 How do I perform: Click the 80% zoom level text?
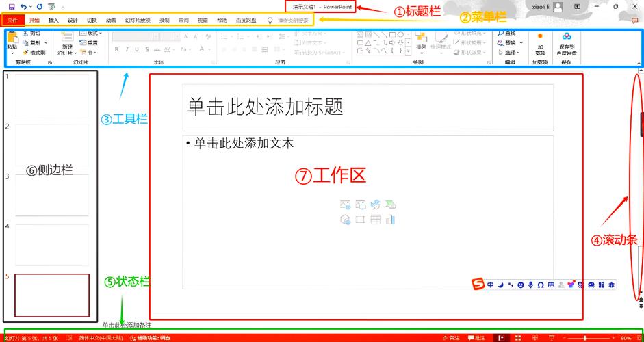(x=626, y=338)
